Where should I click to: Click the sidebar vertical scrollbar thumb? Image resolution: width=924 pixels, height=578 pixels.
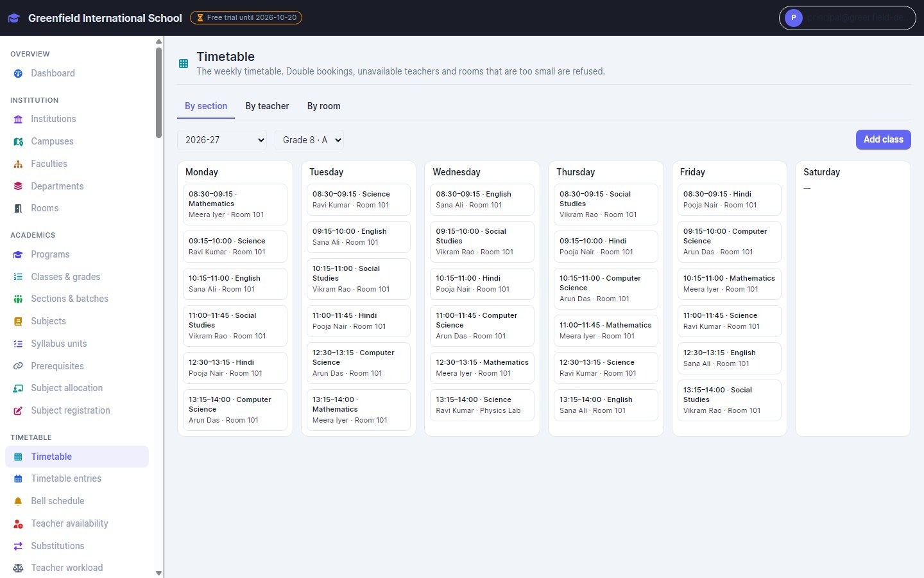tap(159, 92)
